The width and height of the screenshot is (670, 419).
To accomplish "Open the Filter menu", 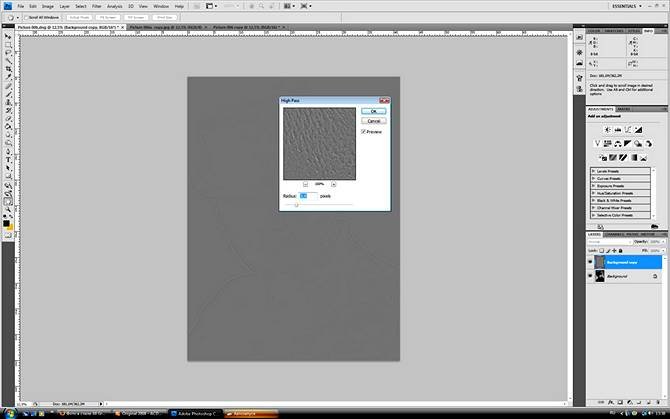I will click(x=97, y=6).
